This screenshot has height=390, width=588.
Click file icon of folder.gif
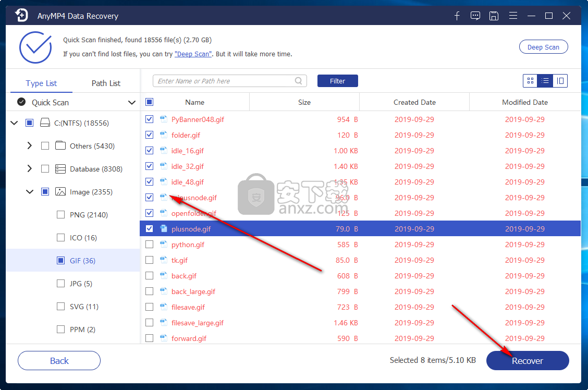tap(164, 135)
